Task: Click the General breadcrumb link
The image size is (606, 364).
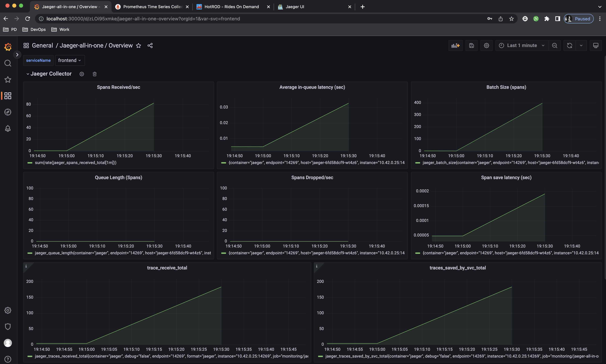Action: (42, 46)
